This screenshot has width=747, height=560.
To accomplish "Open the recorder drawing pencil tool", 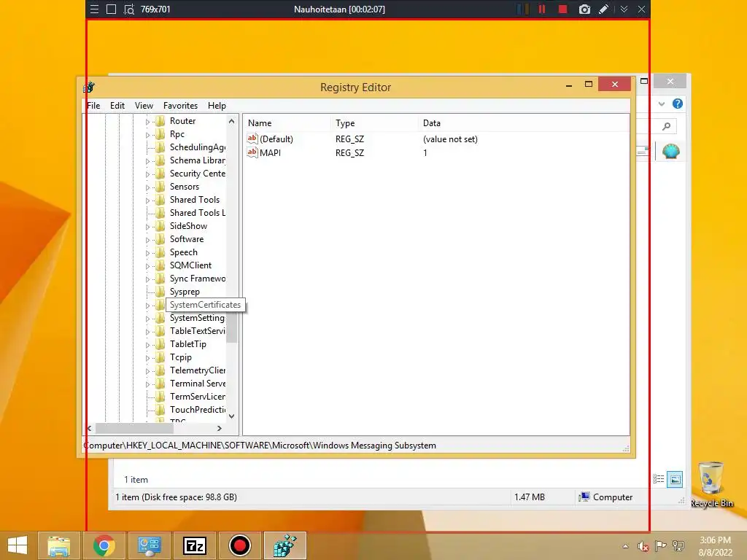I will pos(603,9).
